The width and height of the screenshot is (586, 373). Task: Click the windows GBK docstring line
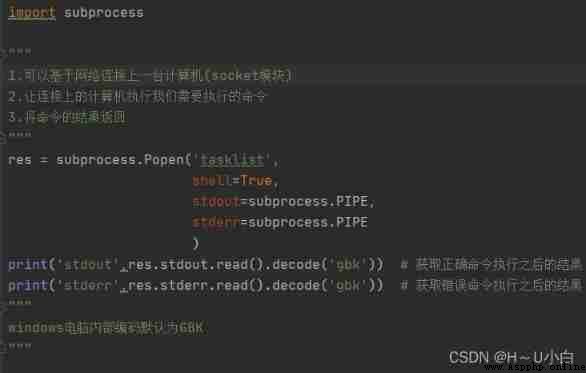pos(106,328)
